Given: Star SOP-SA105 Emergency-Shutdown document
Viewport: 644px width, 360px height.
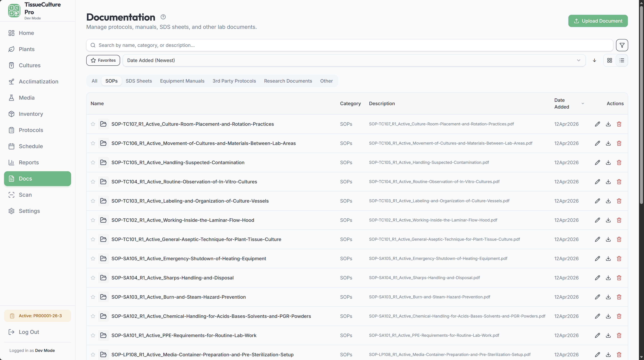Looking at the screenshot, I should (93, 259).
